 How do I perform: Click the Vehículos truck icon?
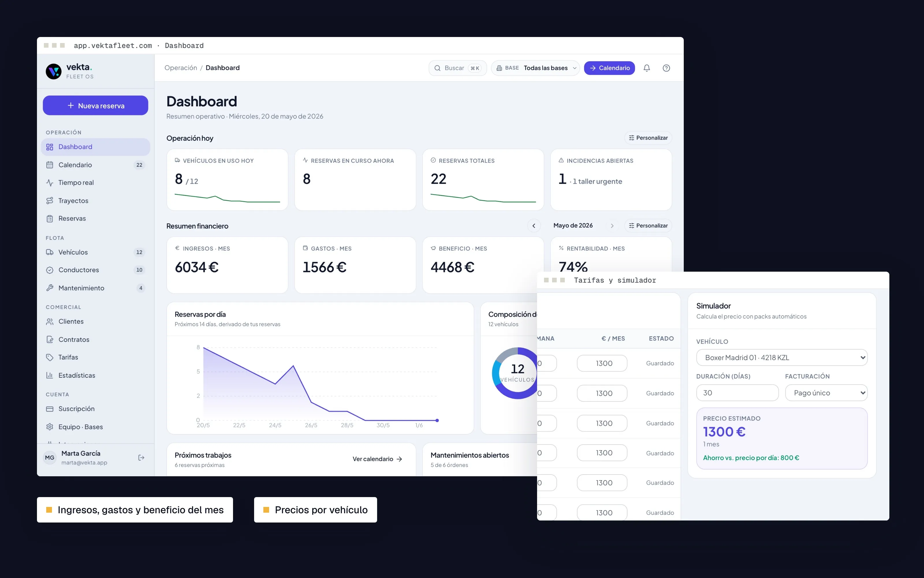[x=50, y=252]
